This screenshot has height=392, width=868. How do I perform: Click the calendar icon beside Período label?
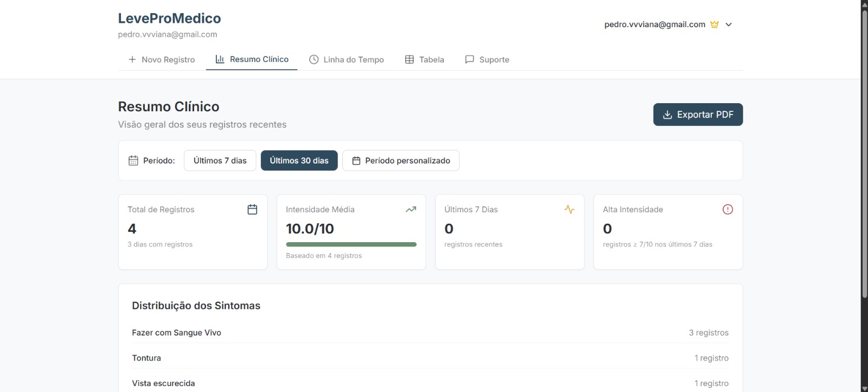(133, 161)
